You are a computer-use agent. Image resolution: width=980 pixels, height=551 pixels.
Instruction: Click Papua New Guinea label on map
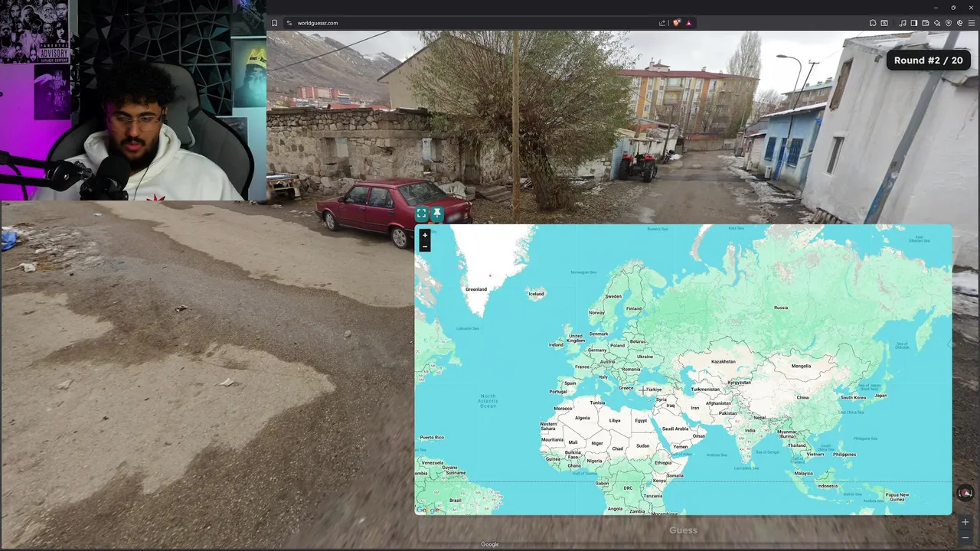(x=897, y=497)
